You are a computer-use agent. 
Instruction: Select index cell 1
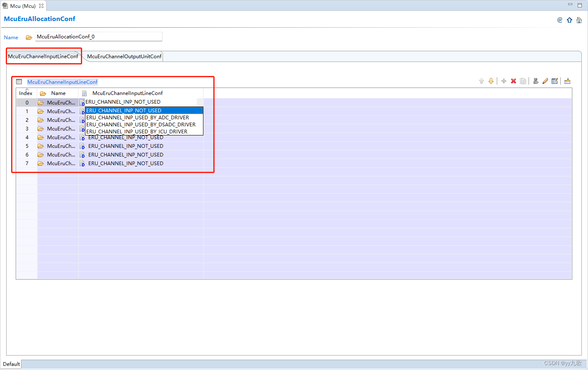click(x=27, y=111)
